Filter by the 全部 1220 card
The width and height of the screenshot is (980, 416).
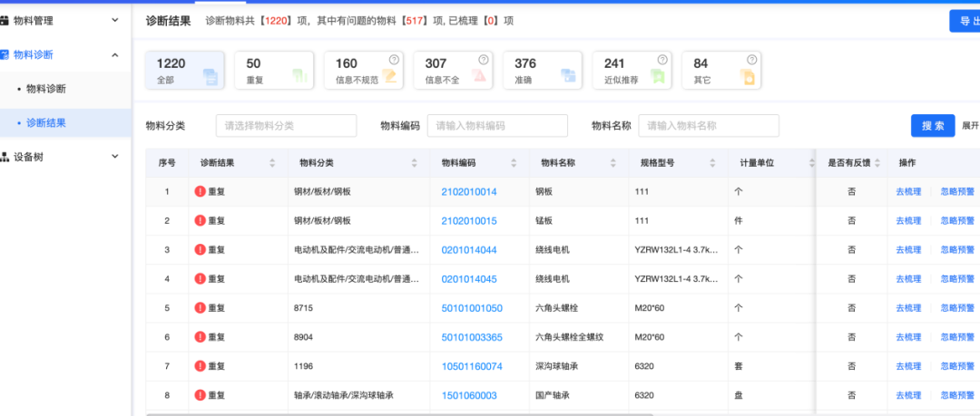(184, 71)
